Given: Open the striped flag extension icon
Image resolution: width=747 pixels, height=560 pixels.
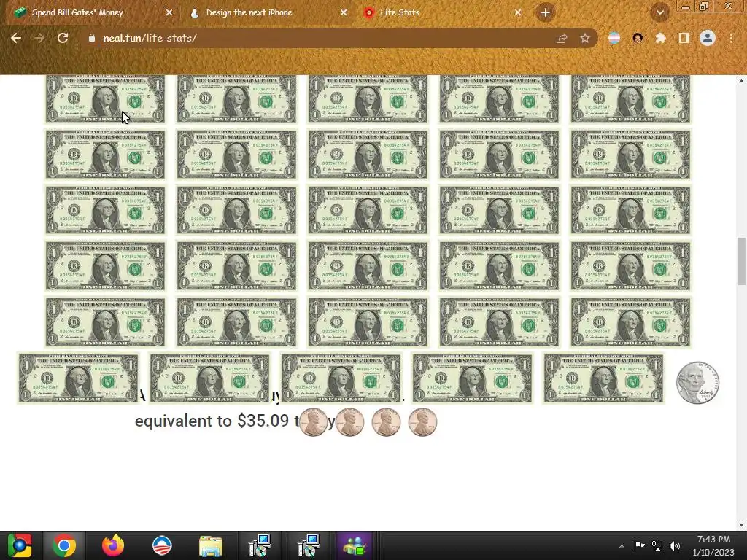Looking at the screenshot, I should click(614, 38).
